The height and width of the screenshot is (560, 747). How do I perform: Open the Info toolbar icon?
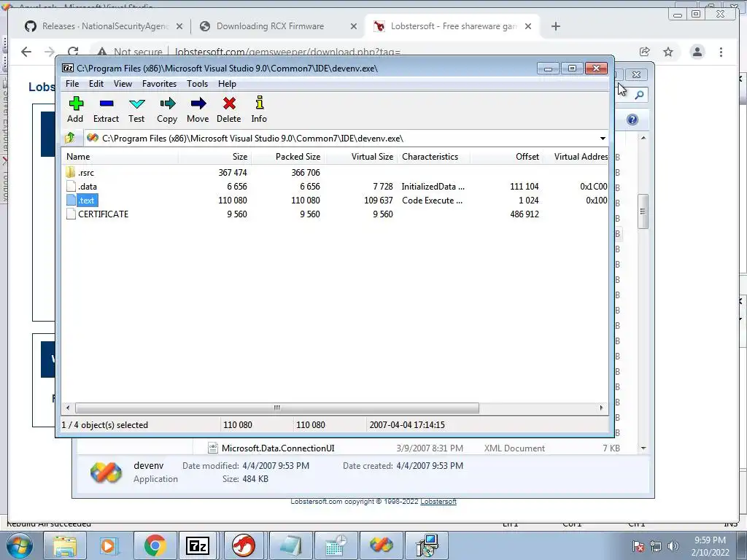(259, 103)
